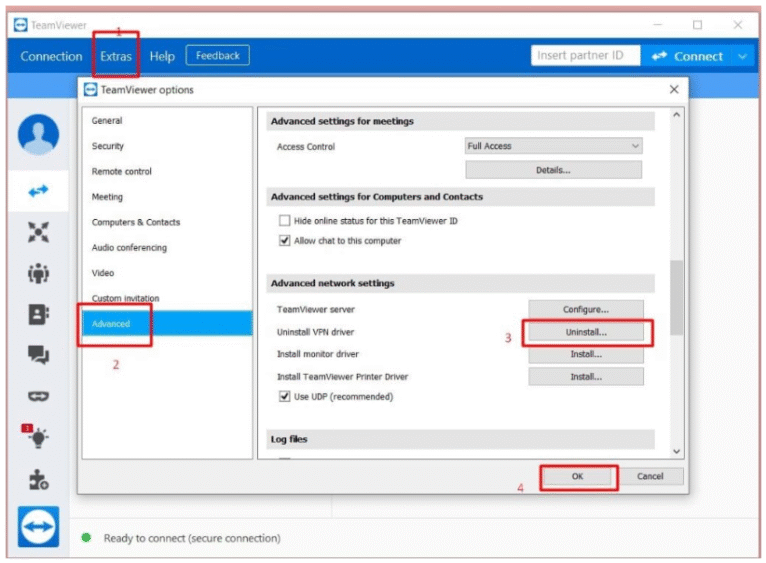Open the Computers & Contacts address book icon
766x563 pixels.
point(39,314)
